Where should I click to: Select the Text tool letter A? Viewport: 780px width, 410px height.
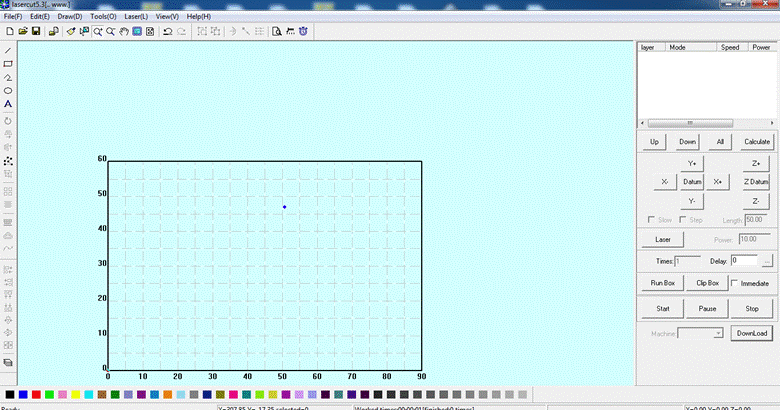pos(8,104)
